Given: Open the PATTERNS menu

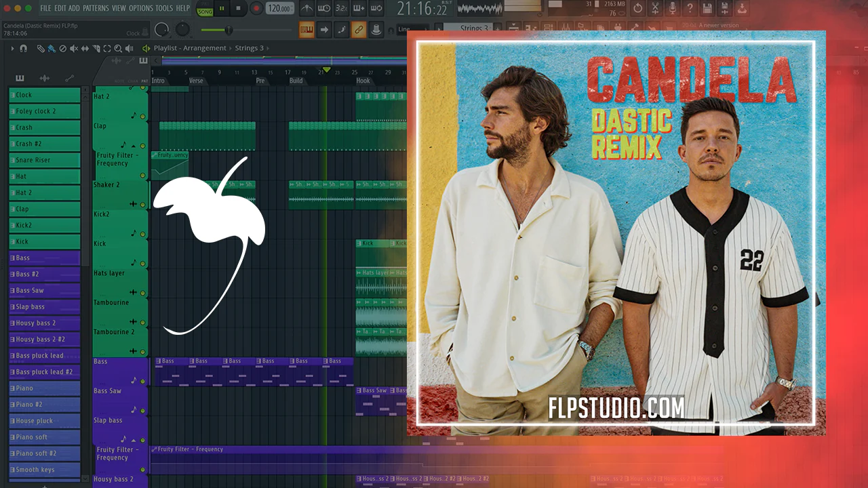Looking at the screenshot, I should [x=96, y=8].
